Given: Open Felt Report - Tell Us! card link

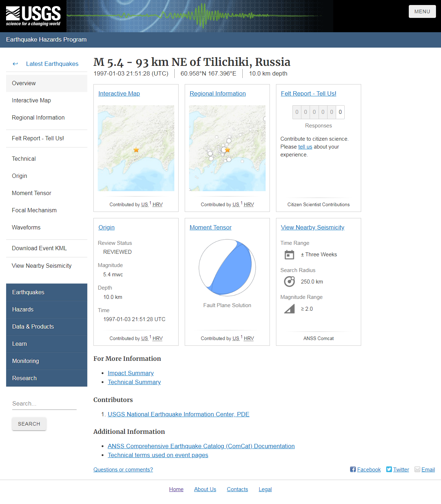Looking at the screenshot, I should [x=309, y=93].
